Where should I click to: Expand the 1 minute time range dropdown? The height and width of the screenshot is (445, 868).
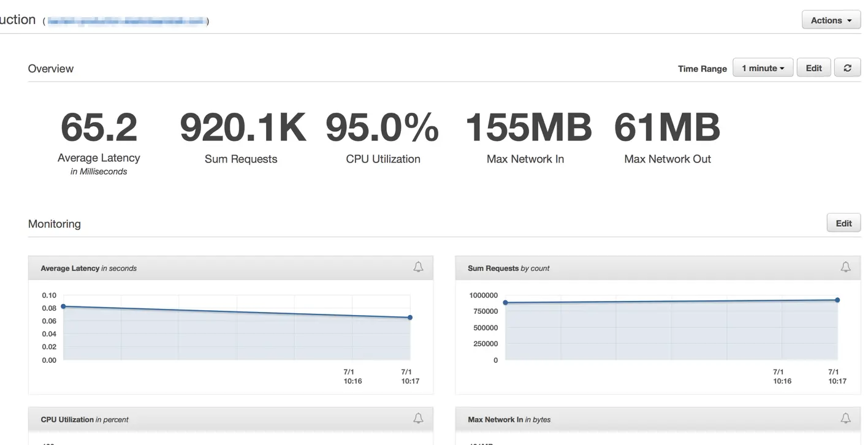coord(763,68)
